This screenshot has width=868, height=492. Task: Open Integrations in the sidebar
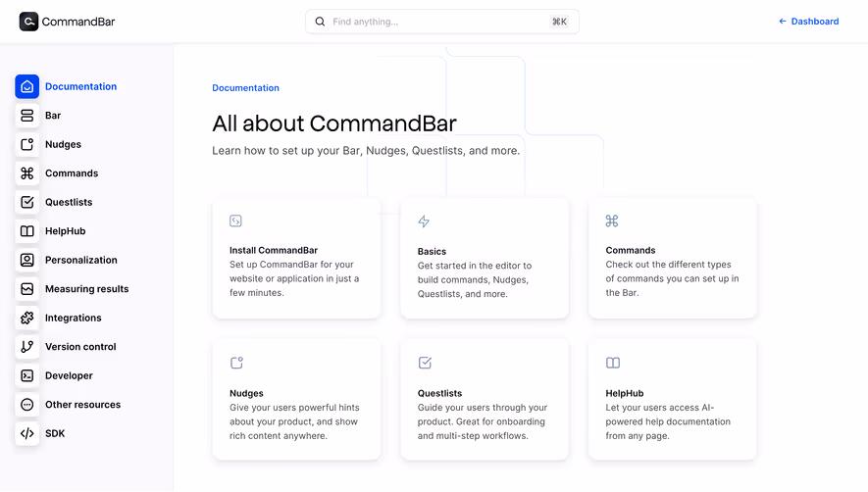coord(74,318)
